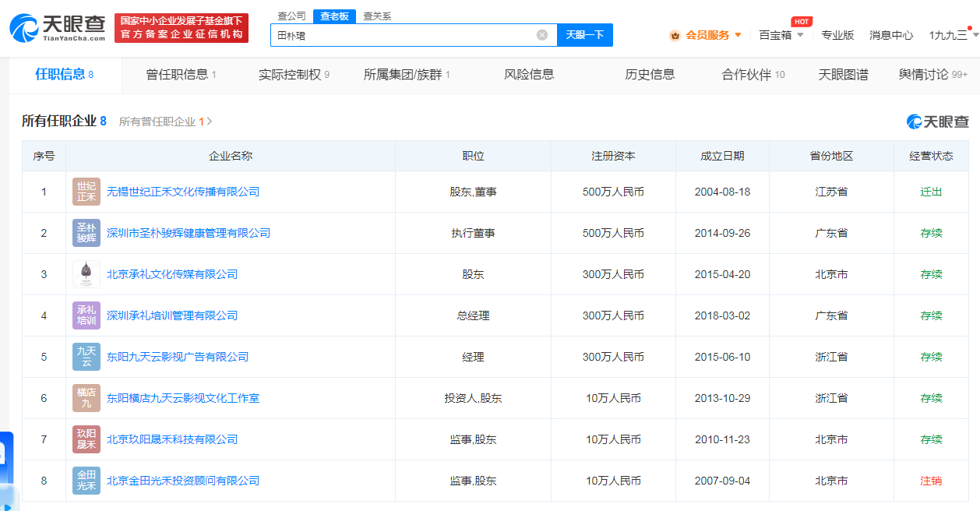Open the 所属集团/族群 tab
Viewport: 980px width, 511px height.
coord(407,75)
